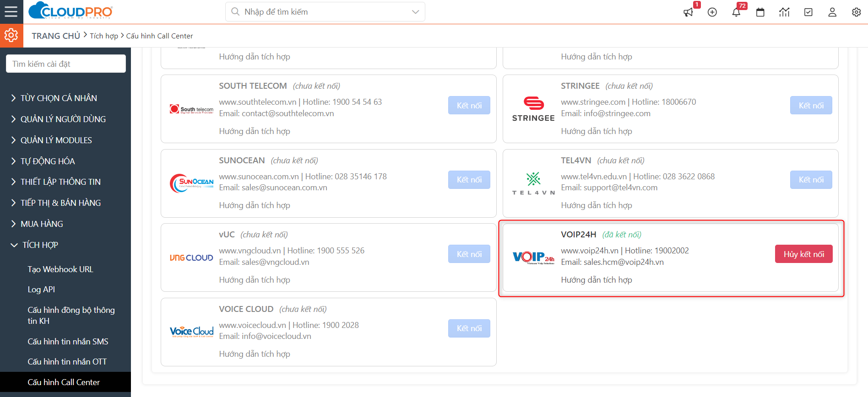
Task: Click the Voice Cloud logo
Action: 191,332
